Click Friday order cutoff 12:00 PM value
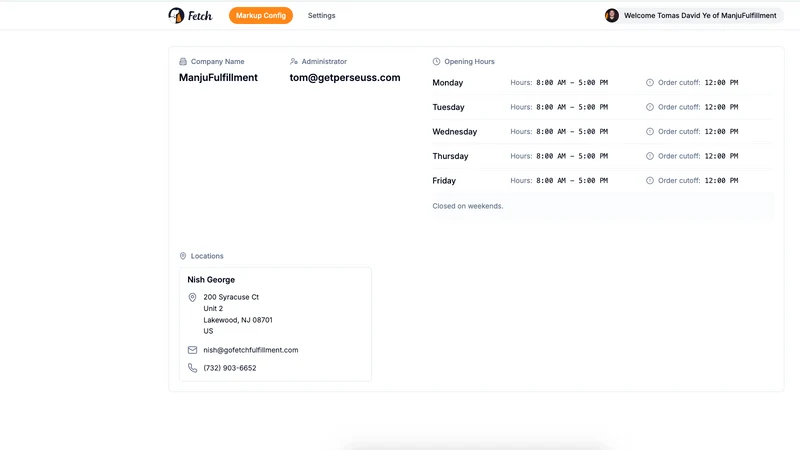 (721, 181)
